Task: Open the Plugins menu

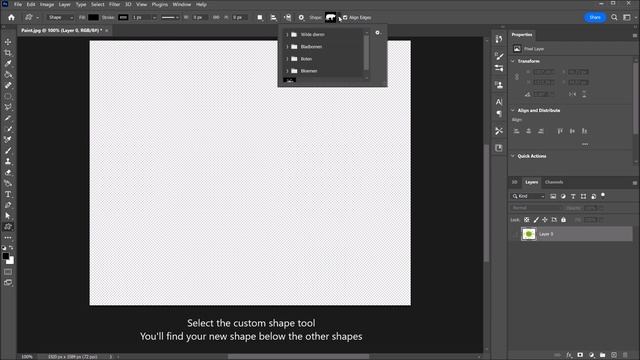Action: [x=160, y=4]
